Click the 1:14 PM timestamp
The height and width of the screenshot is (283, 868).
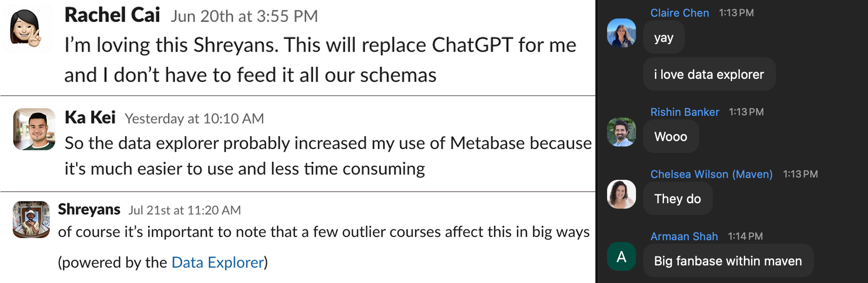pos(746,236)
